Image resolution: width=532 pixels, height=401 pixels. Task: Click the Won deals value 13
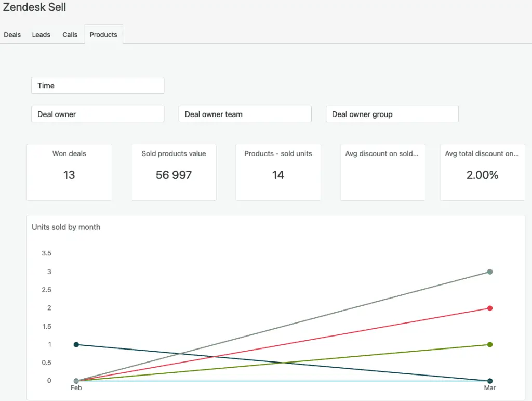[x=69, y=175]
